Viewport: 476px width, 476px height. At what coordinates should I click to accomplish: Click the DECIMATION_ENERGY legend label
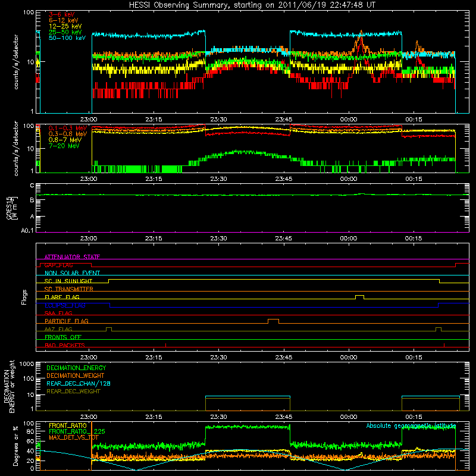[x=76, y=368]
